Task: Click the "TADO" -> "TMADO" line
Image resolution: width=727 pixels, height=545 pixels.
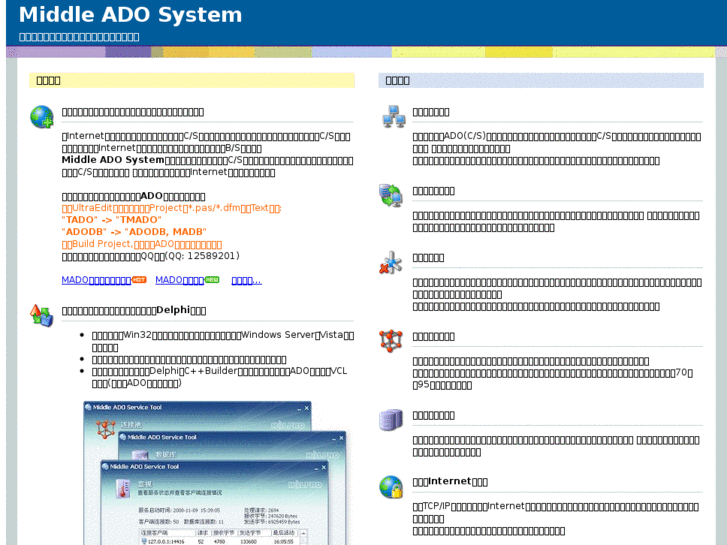Action: pos(111,220)
